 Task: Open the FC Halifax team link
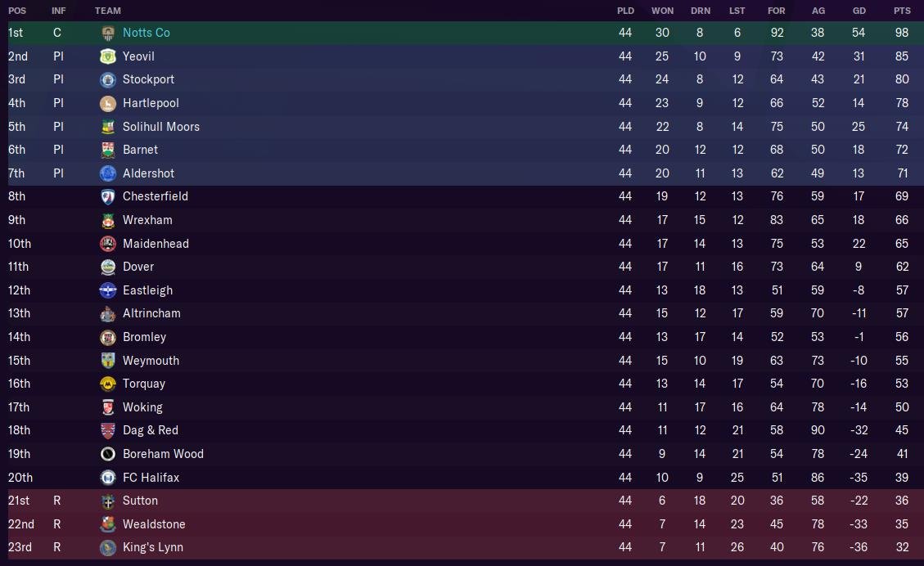(151, 477)
